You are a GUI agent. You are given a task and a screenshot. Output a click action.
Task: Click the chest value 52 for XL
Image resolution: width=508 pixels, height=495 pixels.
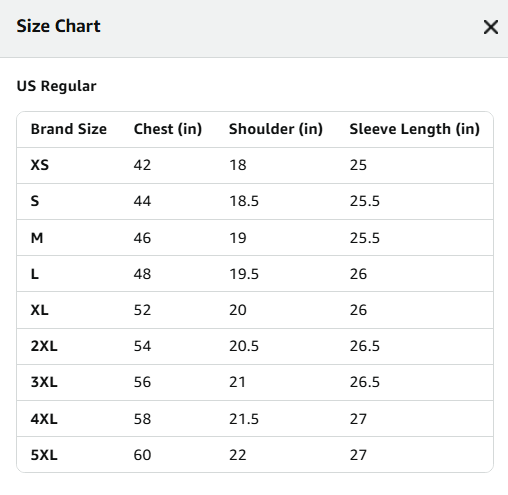pyautogui.click(x=142, y=310)
